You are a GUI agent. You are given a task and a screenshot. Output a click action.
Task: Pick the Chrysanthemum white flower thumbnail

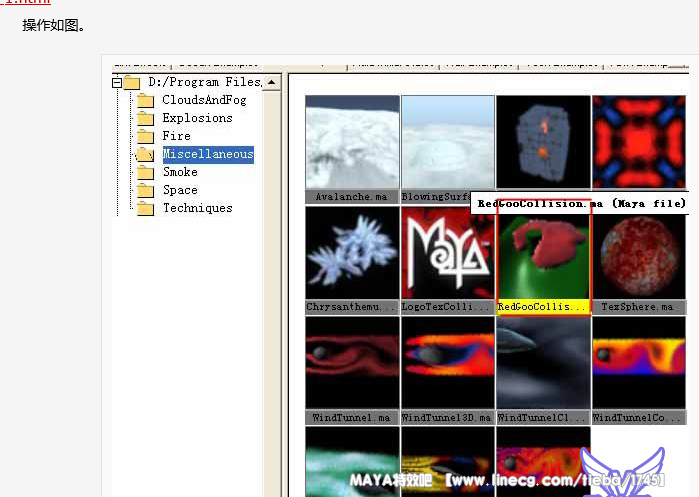352,253
